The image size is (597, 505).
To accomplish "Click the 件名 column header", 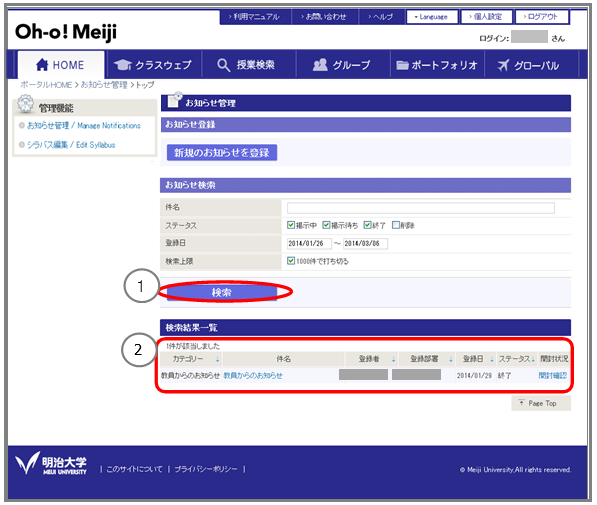I will coord(283,359).
